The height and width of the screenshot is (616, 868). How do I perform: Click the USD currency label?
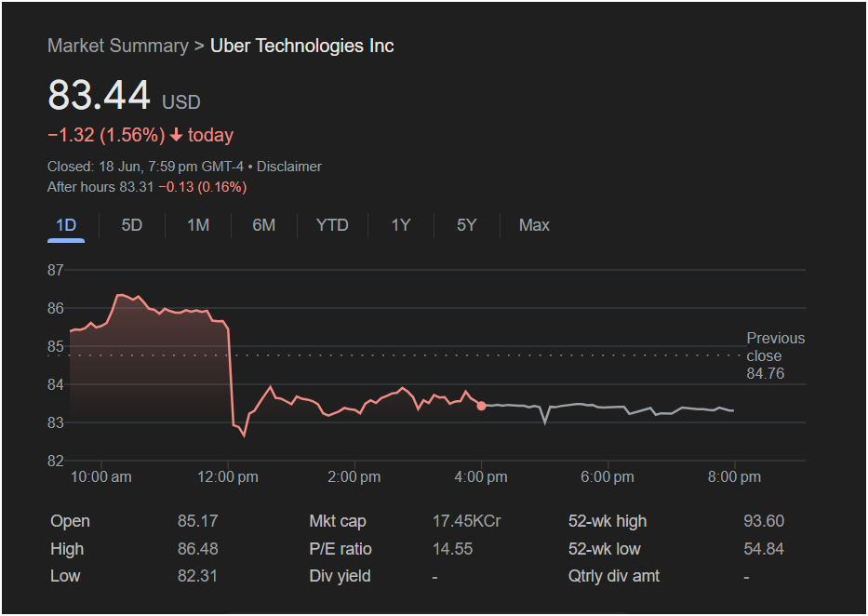tap(181, 102)
